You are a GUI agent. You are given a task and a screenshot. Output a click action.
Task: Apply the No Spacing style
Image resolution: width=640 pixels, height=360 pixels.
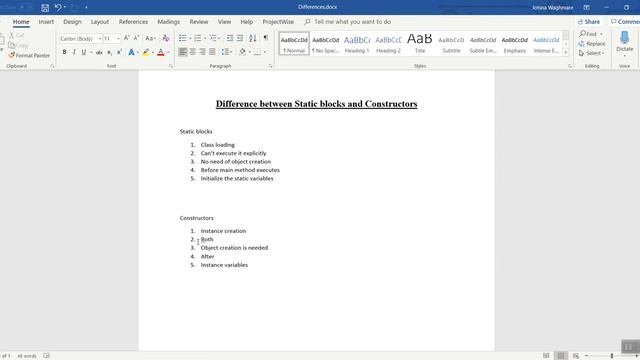tap(325, 44)
